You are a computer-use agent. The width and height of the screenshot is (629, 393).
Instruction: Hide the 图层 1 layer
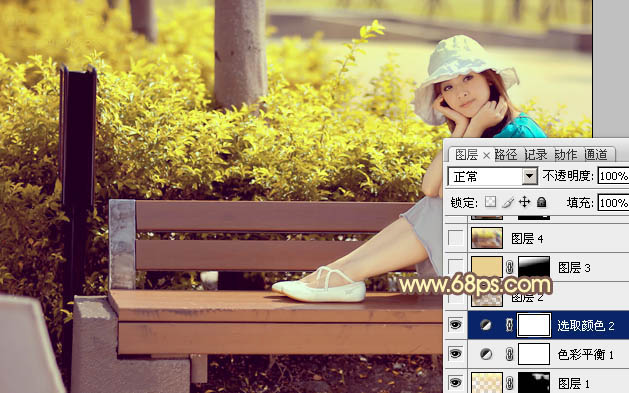click(455, 382)
